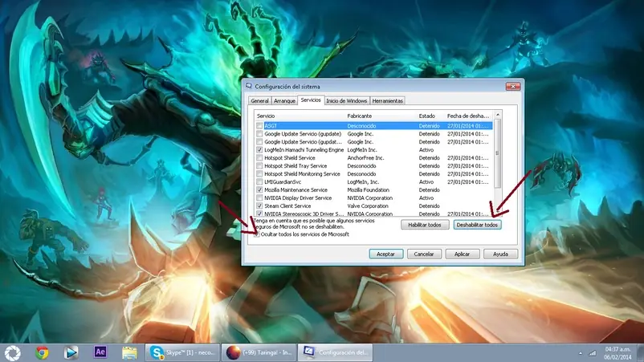Click the services list scrollbar thumb
644x362 pixels.
(x=497, y=153)
